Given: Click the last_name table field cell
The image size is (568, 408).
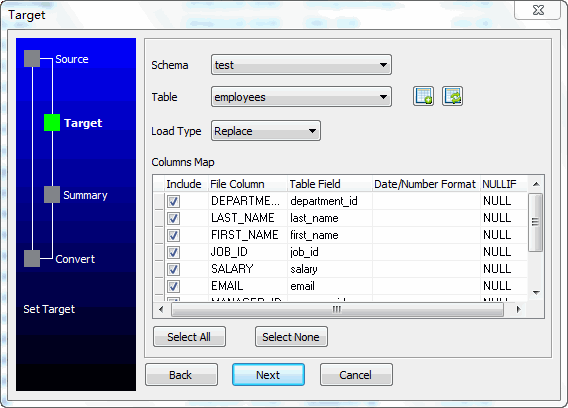Looking at the screenshot, I should (x=330, y=218).
